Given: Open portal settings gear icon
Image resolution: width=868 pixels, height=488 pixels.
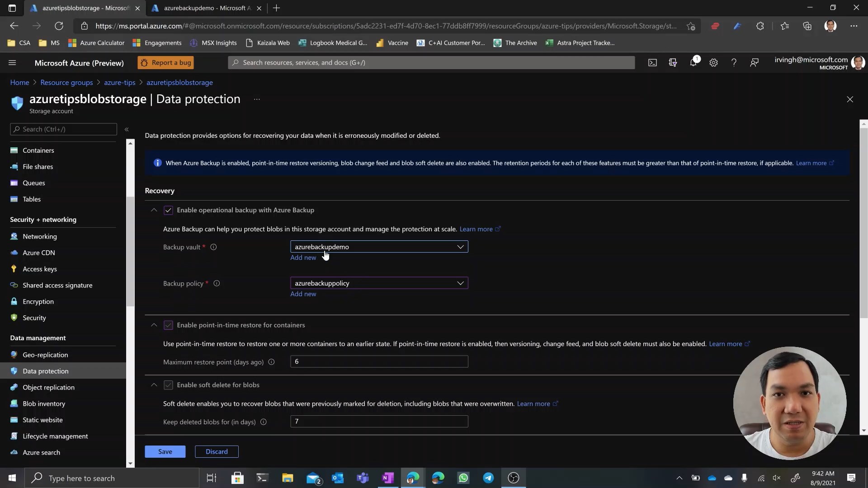Looking at the screenshot, I should click(713, 63).
